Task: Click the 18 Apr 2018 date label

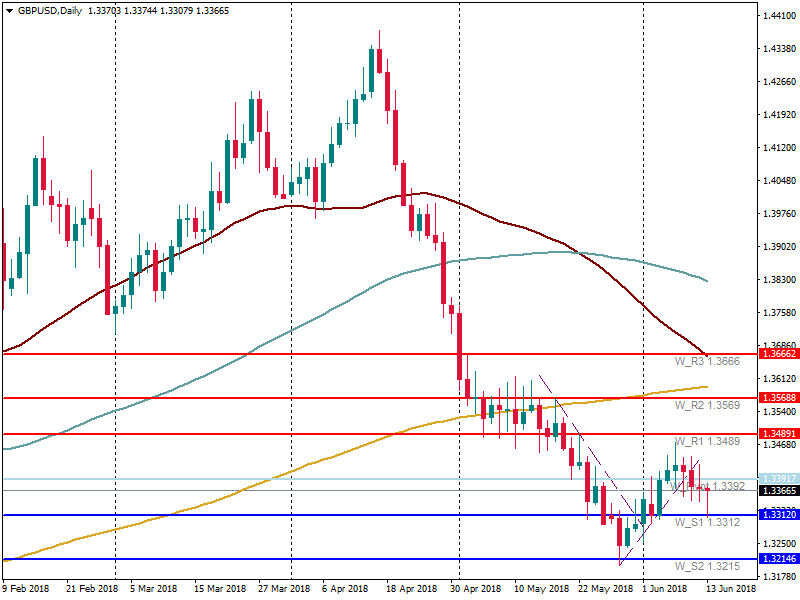Action: pyautogui.click(x=412, y=590)
